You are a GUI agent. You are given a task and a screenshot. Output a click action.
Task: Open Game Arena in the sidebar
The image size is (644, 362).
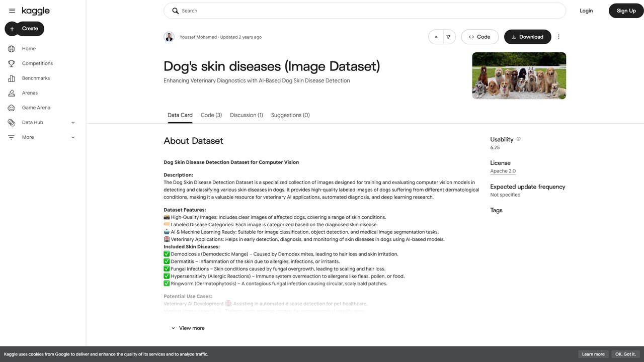pyautogui.click(x=36, y=108)
